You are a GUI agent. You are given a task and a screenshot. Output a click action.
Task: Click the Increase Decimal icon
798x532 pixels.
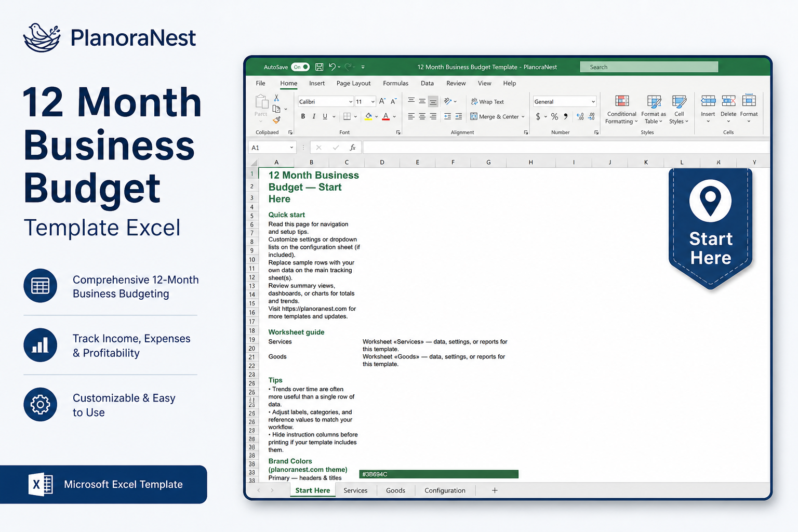(580, 116)
